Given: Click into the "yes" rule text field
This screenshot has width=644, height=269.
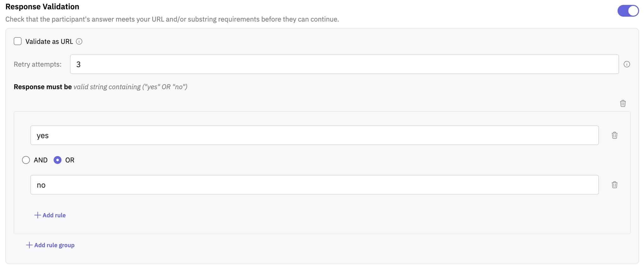Looking at the screenshot, I should point(314,135).
